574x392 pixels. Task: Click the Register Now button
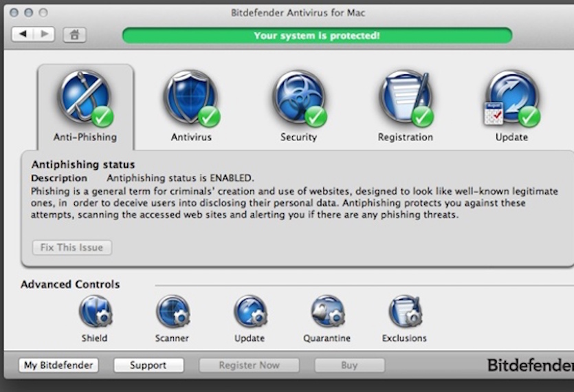[249, 365]
